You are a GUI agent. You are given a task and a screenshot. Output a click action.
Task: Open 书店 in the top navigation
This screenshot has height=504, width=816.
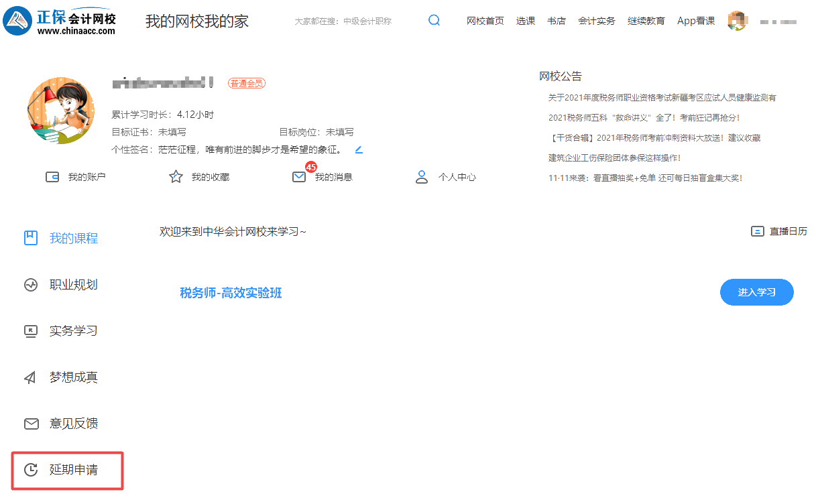[557, 21]
